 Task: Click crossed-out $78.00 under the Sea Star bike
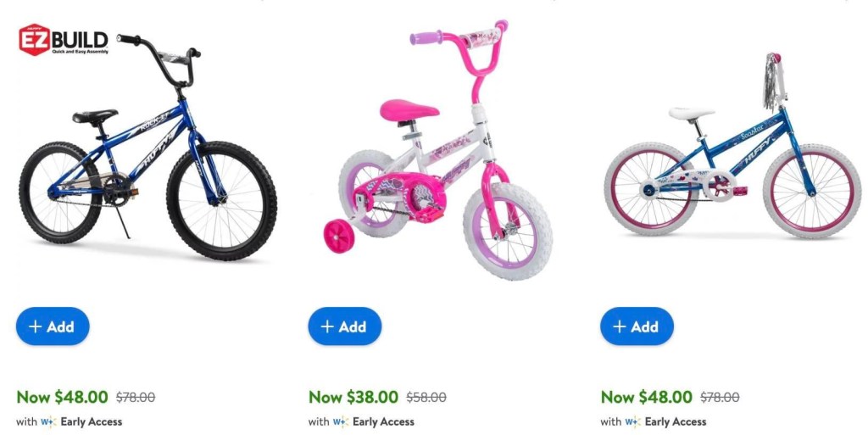[719, 397]
